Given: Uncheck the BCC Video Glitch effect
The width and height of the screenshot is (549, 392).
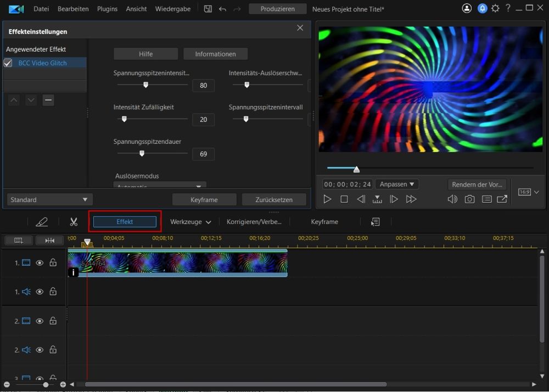Looking at the screenshot, I should point(8,63).
